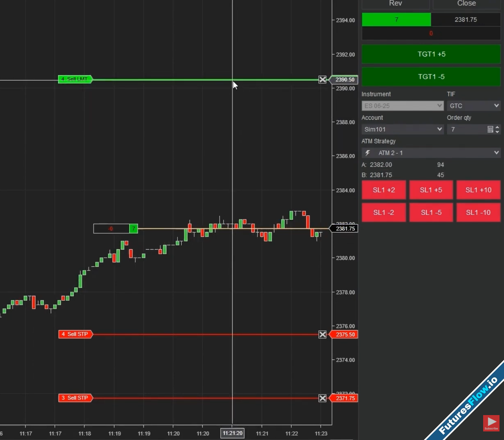Open the Account Sim101 dropdown
Viewport: 504px width, 440px height.
pyautogui.click(x=402, y=130)
